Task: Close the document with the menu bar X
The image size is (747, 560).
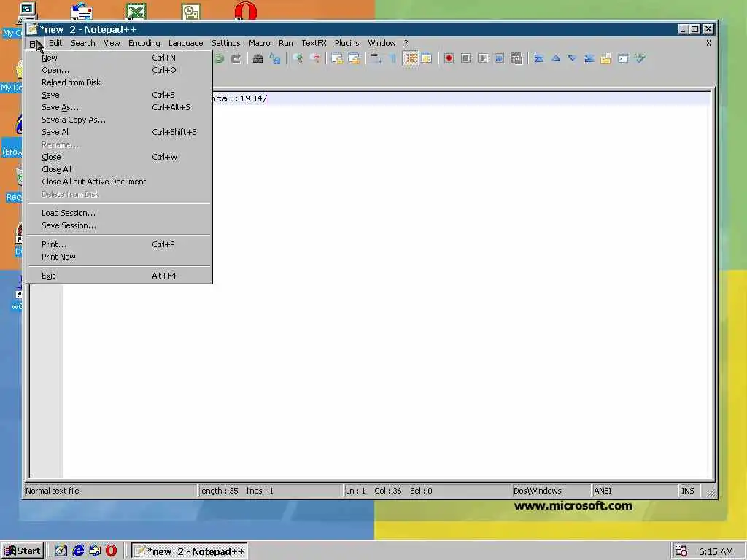Action: tap(708, 43)
